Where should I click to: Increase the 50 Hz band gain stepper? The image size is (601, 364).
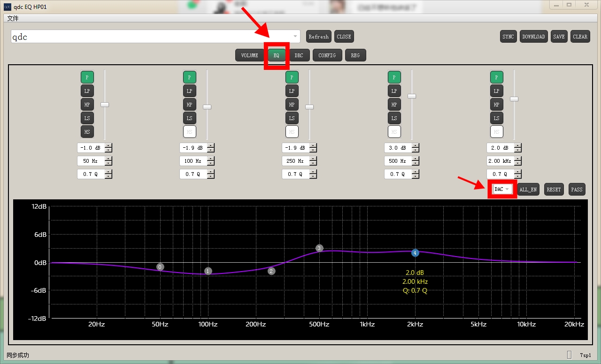pyautogui.click(x=108, y=146)
